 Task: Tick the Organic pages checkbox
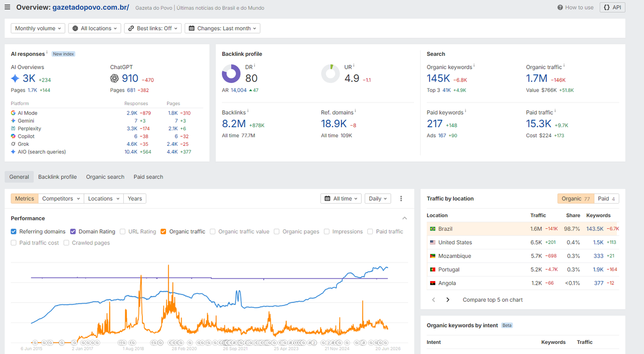click(x=277, y=232)
